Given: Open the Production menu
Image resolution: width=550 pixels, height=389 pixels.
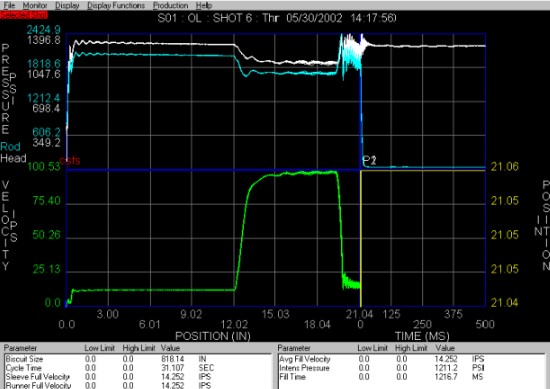Looking at the screenshot, I should point(170,5).
